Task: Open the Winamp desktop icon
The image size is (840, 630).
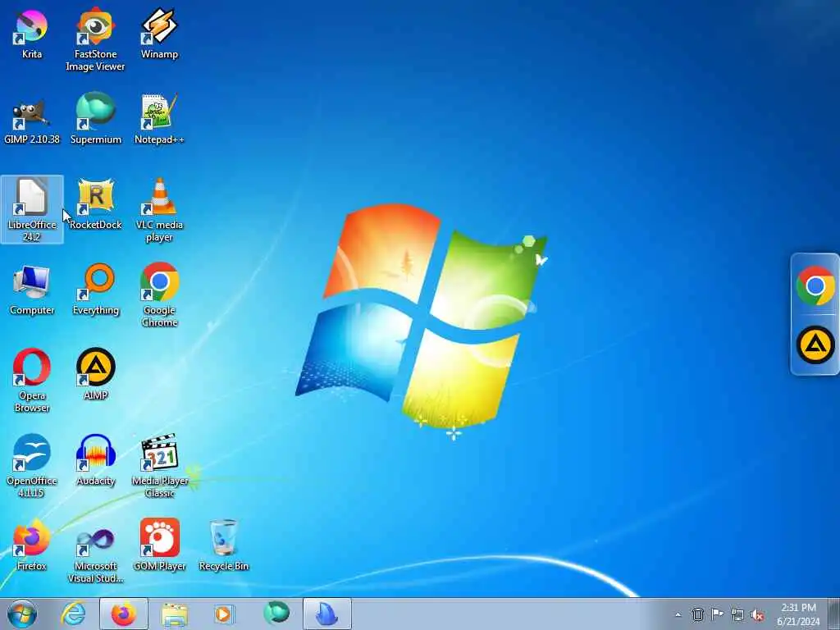Action: point(159,34)
